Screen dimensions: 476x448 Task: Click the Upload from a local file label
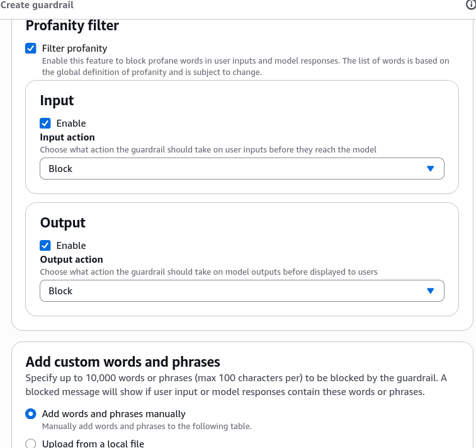point(93,444)
